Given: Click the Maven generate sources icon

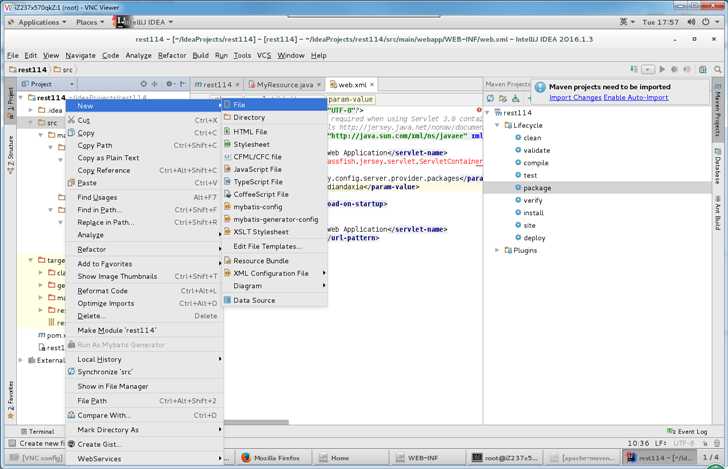Looking at the screenshot, I should pyautogui.click(x=503, y=98).
